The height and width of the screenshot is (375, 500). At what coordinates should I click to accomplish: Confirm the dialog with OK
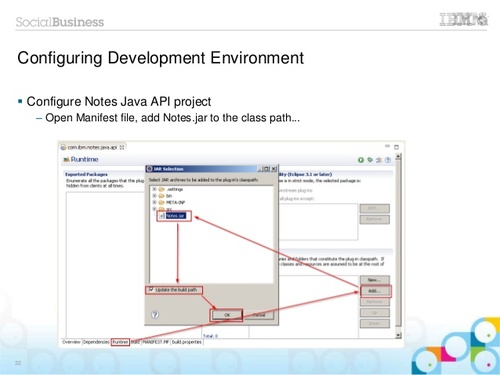227,315
